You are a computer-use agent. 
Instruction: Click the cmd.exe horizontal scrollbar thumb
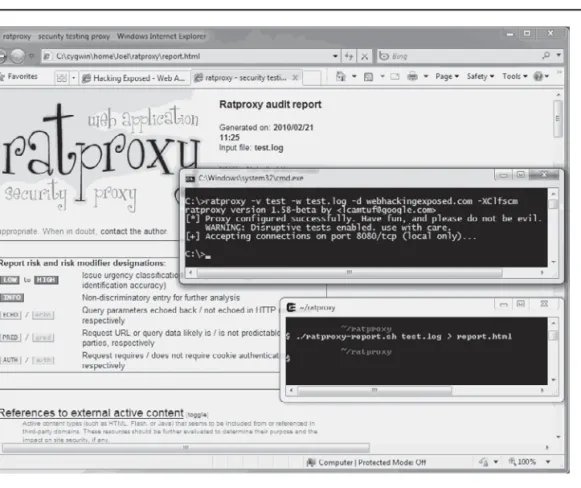pyautogui.click(x=349, y=273)
